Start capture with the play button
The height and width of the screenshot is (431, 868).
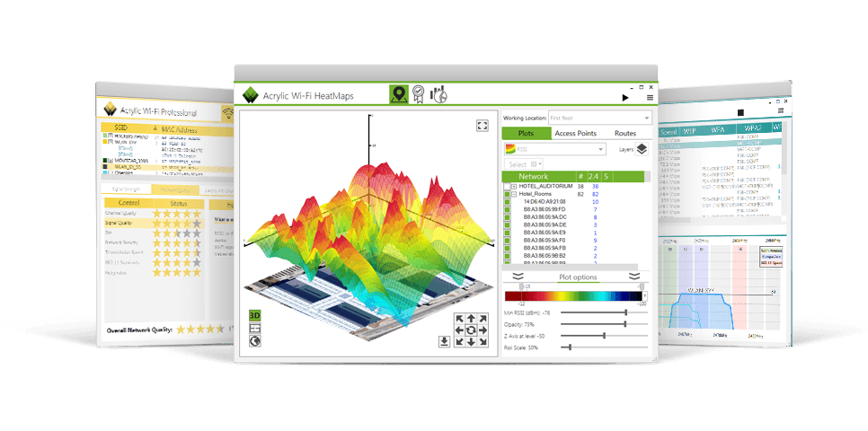(625, 97)
